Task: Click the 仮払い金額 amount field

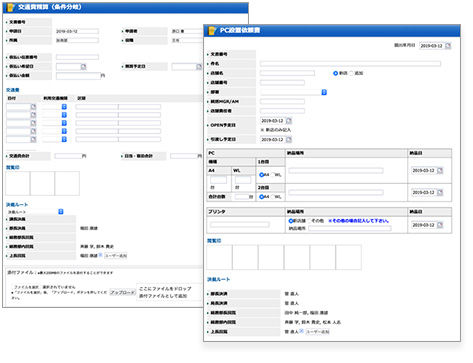Action: (78, 76)
